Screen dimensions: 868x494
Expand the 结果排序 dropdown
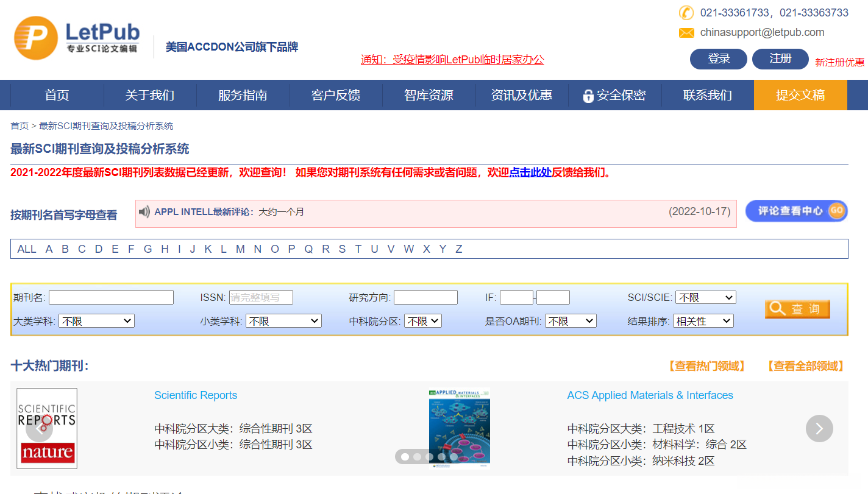pyautogui.click(x=703, y=321)
